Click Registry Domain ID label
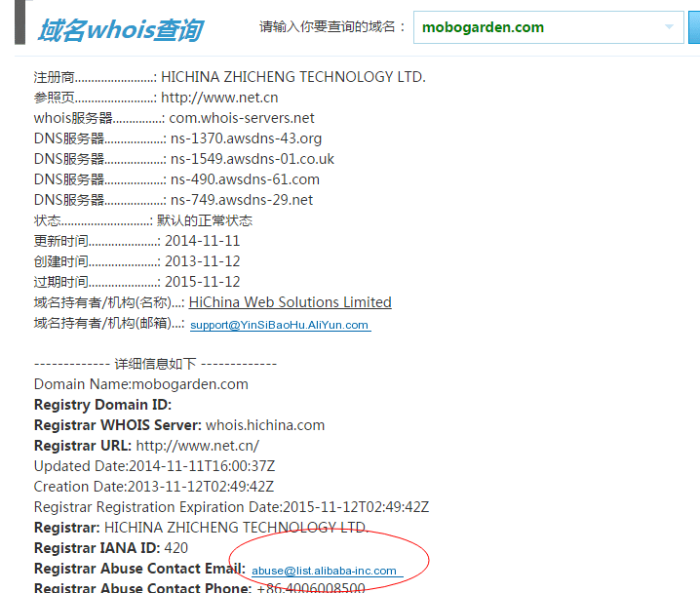Screen dimensions: 700x593 tap(102, 405)
